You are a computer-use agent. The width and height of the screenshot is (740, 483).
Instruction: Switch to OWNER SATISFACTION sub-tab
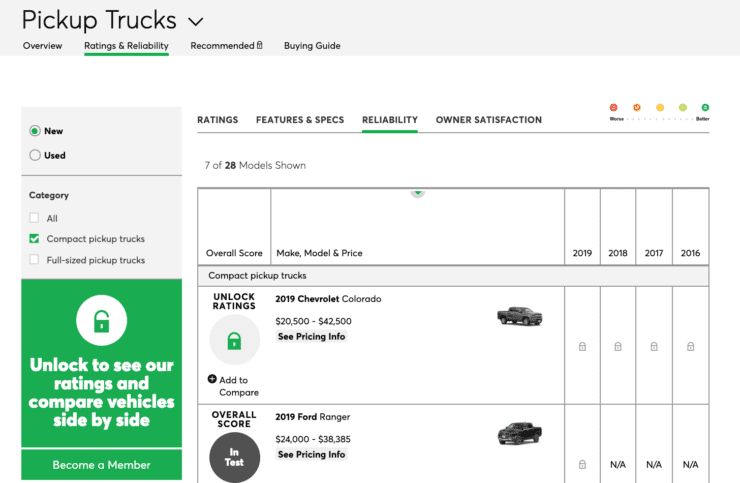pyautogui.click(x=488, y=120)
